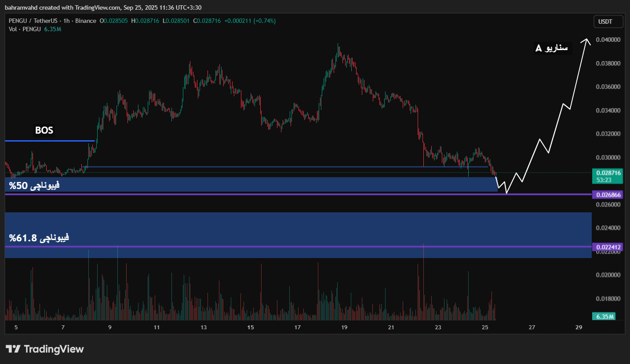Select the Vol · PENGU indicator legend
Viewport: 630px width, 364px height.
[25, 29]
